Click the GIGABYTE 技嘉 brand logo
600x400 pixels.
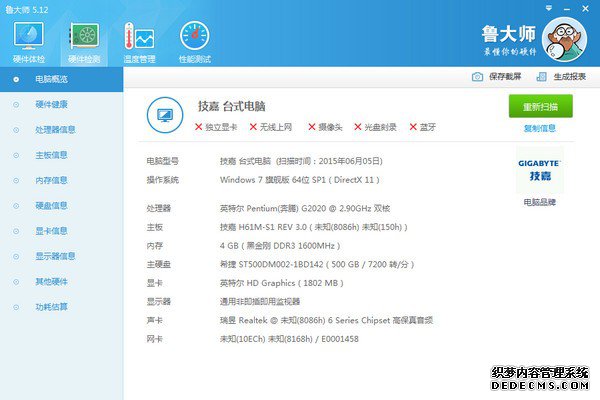[x=540, y=170]
